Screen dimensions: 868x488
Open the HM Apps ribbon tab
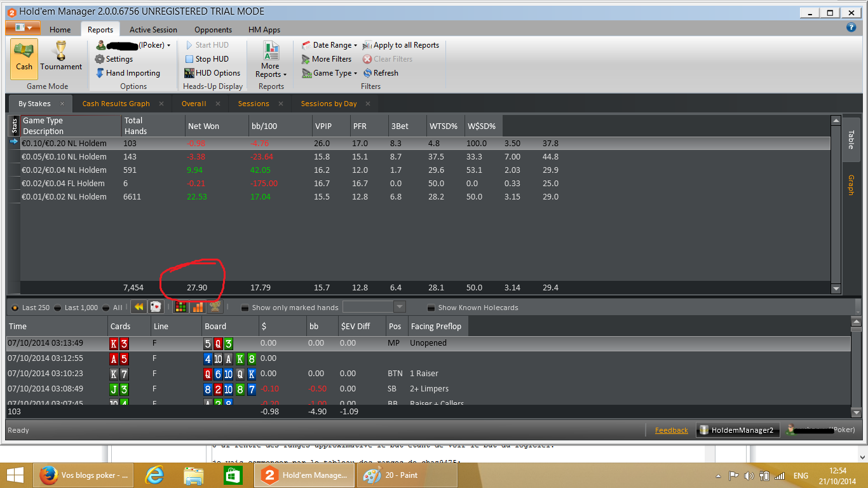click(x=264, y=29)
